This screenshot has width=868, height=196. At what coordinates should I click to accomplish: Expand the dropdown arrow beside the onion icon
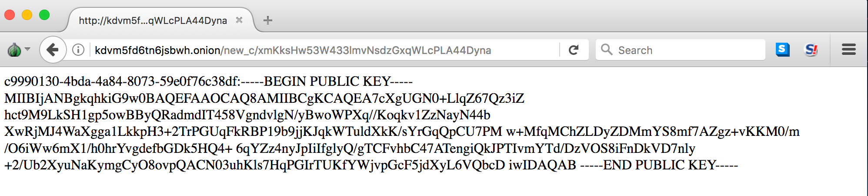tap(27, 49)
